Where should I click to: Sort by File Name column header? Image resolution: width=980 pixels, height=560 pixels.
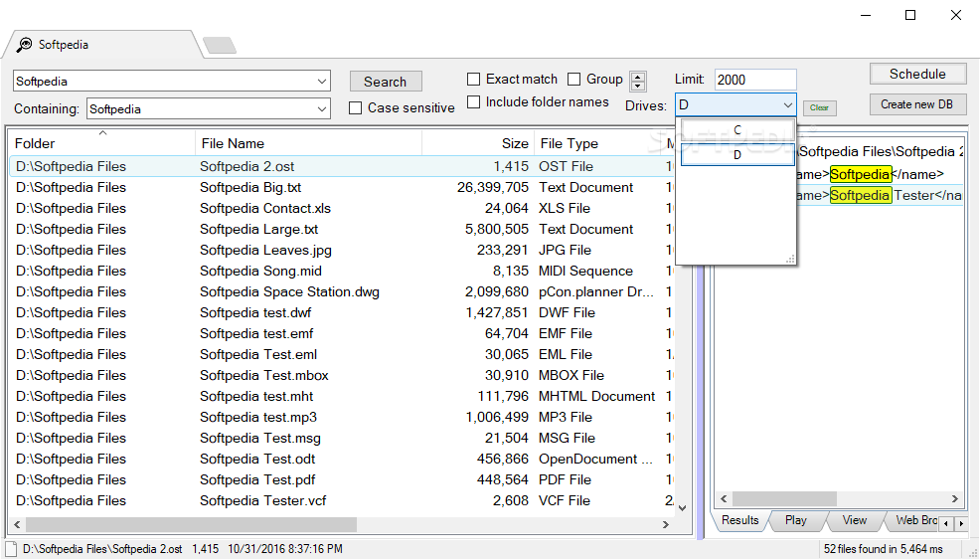pyautogui.click(x=309, y=143)
